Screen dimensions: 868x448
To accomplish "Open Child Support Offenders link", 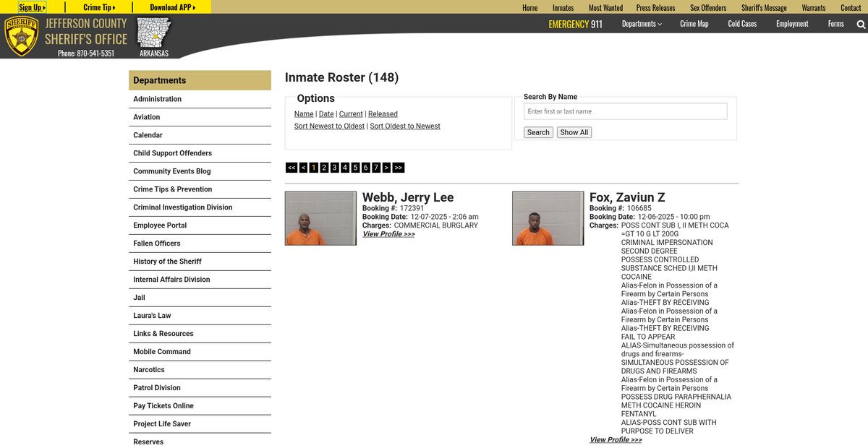I will pyautogui.click(x=200, y=153).
